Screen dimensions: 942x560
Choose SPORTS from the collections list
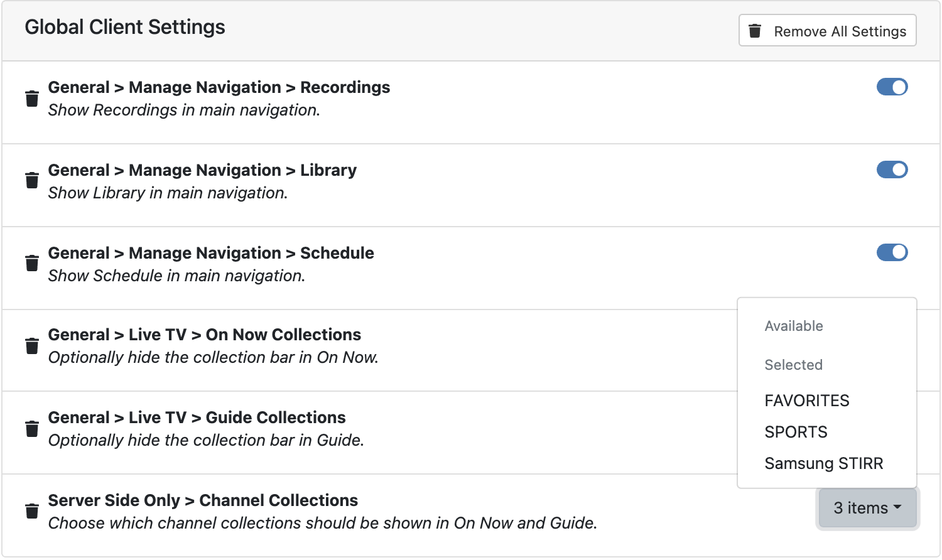pyautogui.click(x=796, y=432)
